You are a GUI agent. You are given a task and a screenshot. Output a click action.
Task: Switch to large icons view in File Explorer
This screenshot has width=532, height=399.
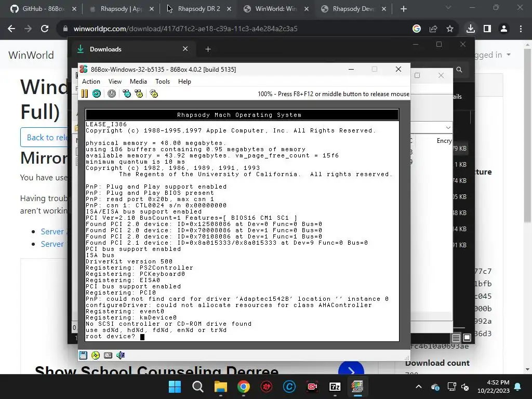(x=467, y=338)
